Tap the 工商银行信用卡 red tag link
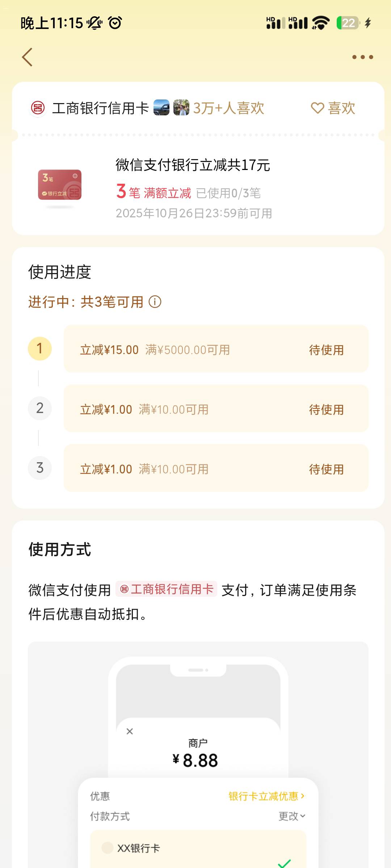391x868 pixels. 167,589
